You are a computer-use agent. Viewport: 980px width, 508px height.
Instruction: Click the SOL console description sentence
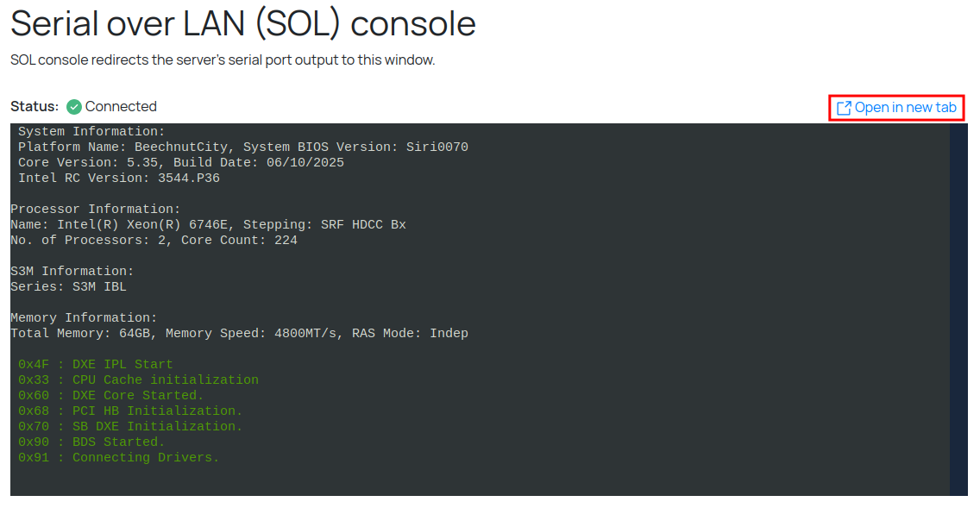click(223, 60)
